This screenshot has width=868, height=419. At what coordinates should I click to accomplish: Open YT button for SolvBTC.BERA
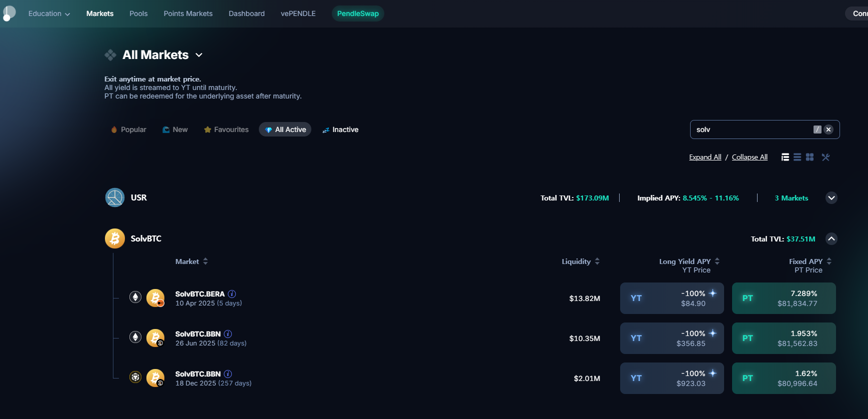coord(672,298)
